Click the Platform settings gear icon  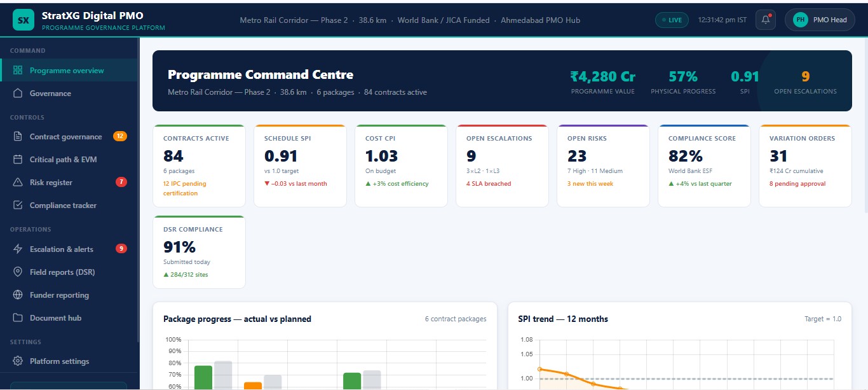point(18,361)
